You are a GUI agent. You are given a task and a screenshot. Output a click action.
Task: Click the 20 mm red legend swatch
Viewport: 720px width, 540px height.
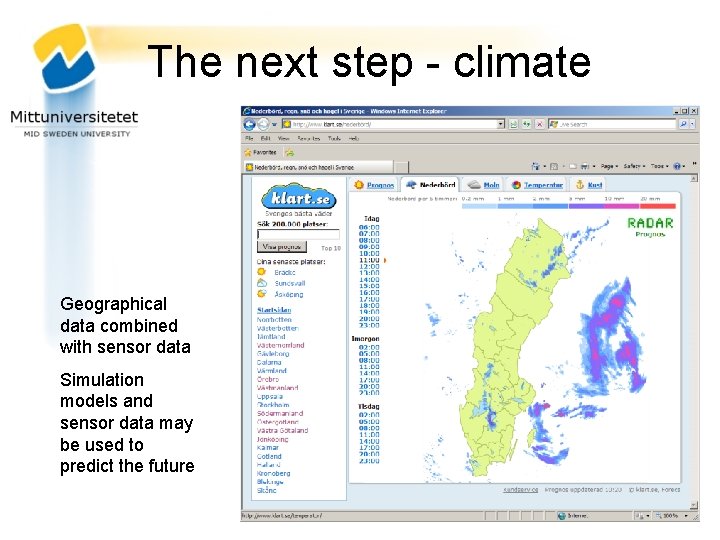658,206
